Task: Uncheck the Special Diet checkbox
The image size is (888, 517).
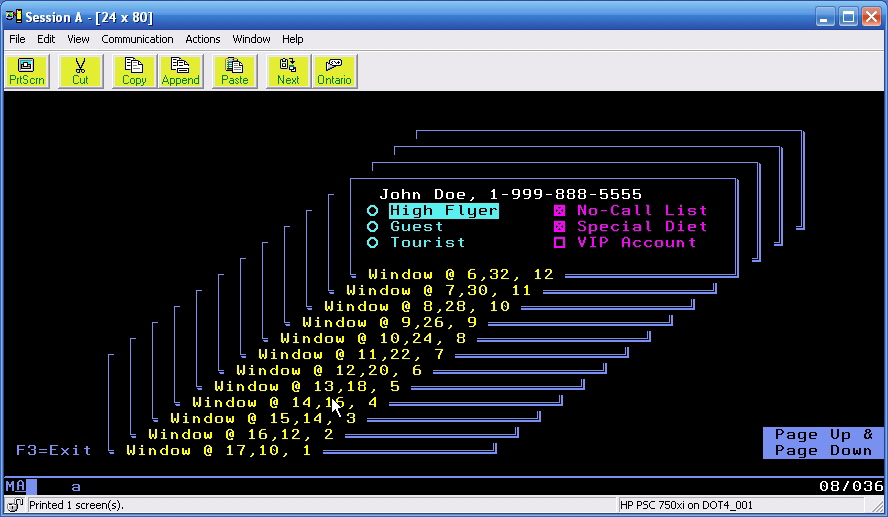Action: pyautogui.click(x=560, y=227)
